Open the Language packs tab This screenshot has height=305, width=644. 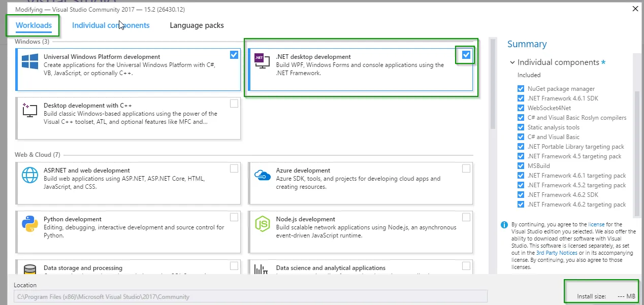(197, 25)
